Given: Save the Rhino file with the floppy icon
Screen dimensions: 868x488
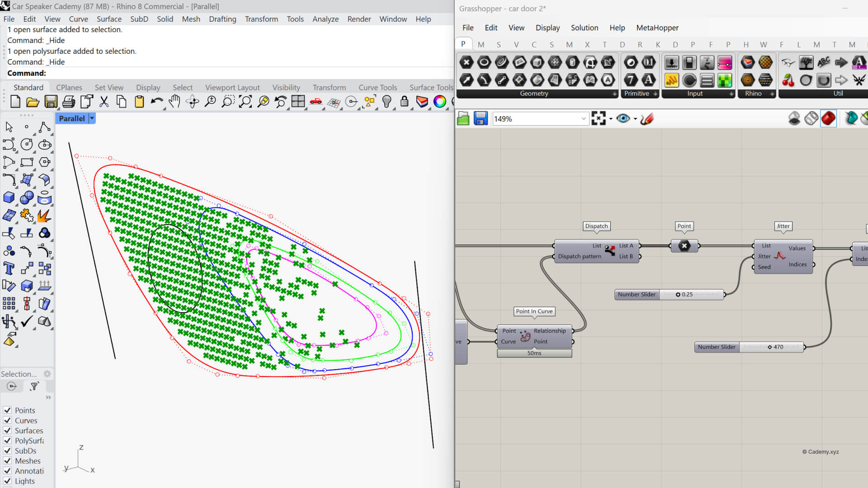Looking at the screenshot, I should pyautogui.click(x=51, y=102).
